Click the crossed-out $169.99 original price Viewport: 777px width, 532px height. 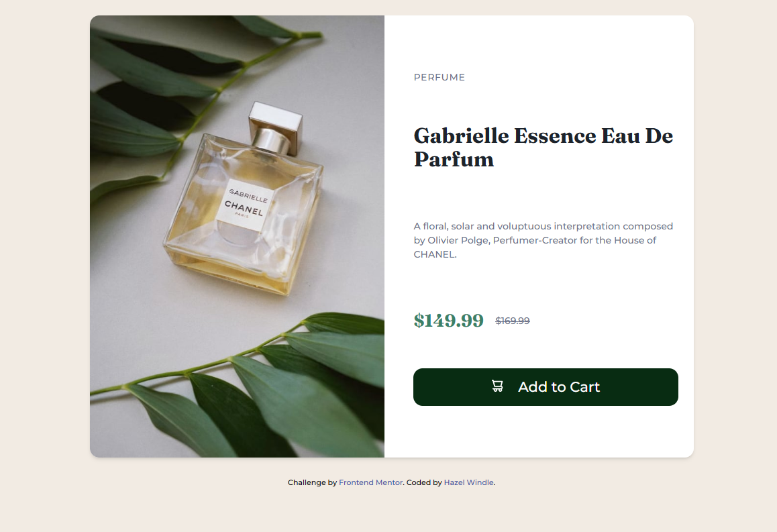point(513,321)
